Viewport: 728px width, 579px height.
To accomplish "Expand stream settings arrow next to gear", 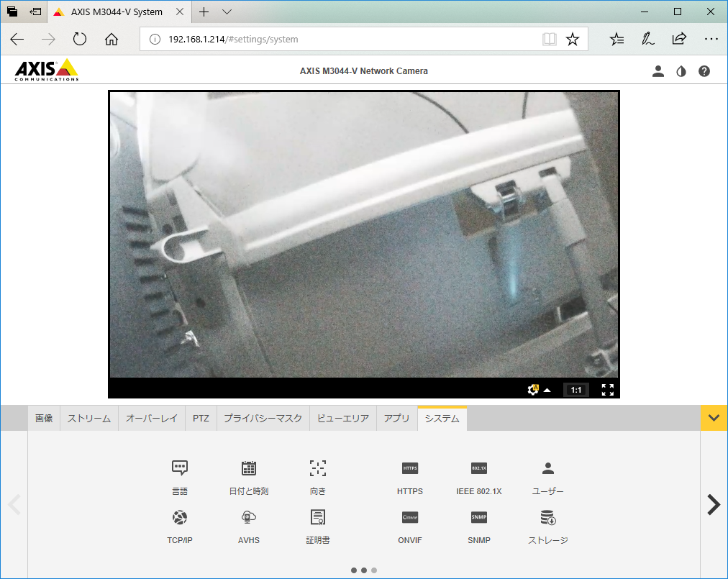I will [x=547, y=390].
